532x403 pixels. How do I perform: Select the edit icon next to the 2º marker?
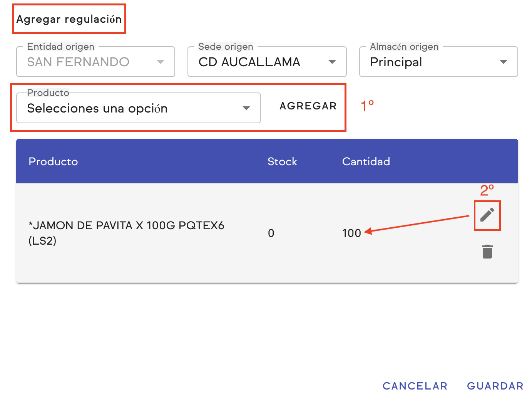tap(487, 215)
